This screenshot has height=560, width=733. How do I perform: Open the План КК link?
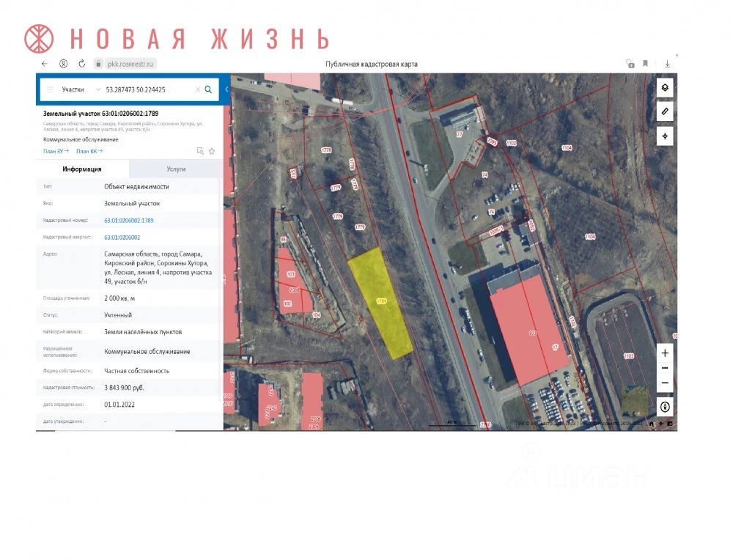[x=89, y=151]
